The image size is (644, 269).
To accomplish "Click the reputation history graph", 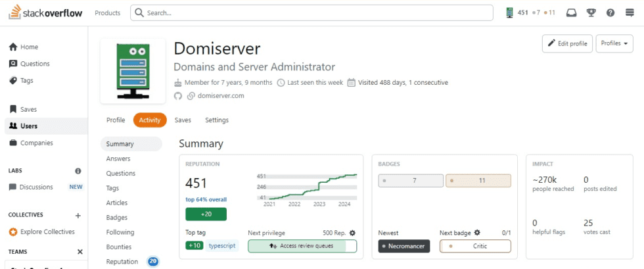I will pos(306,187).
